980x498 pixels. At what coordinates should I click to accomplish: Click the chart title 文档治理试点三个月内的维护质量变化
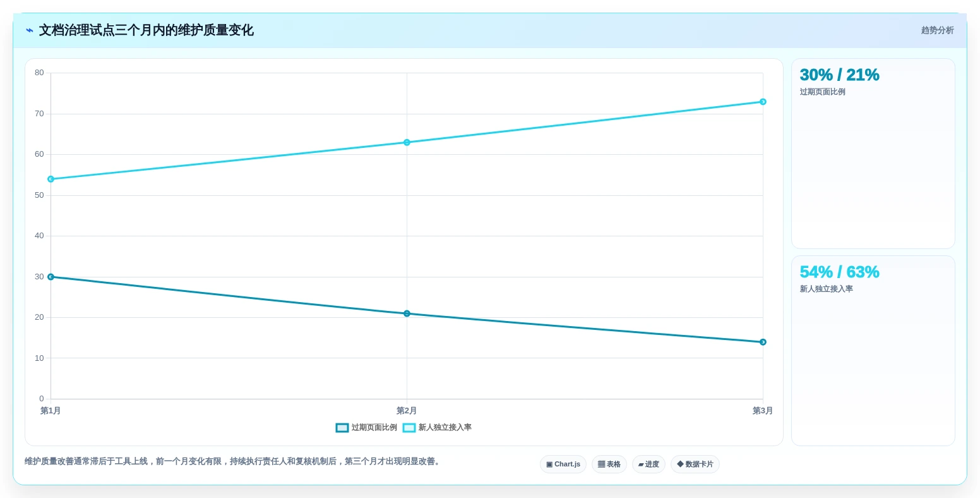pyautogui.click(x=146, y=30)
